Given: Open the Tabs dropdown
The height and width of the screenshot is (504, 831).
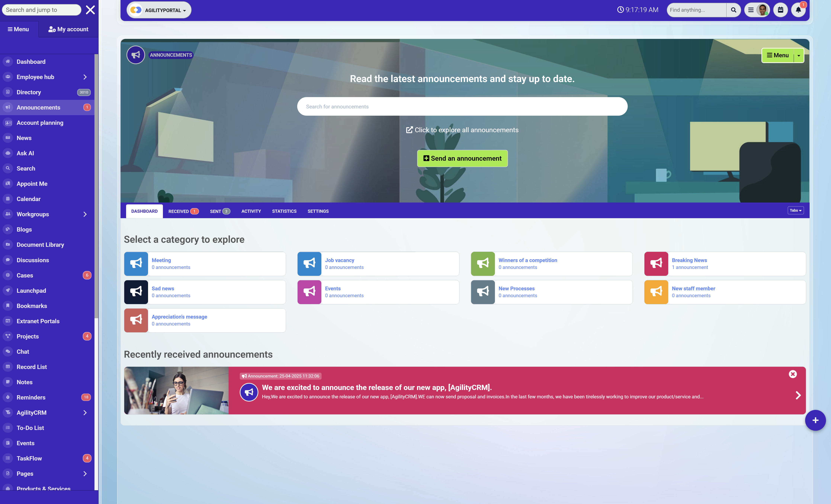Looking at the screenshot, I should [795, 210].
